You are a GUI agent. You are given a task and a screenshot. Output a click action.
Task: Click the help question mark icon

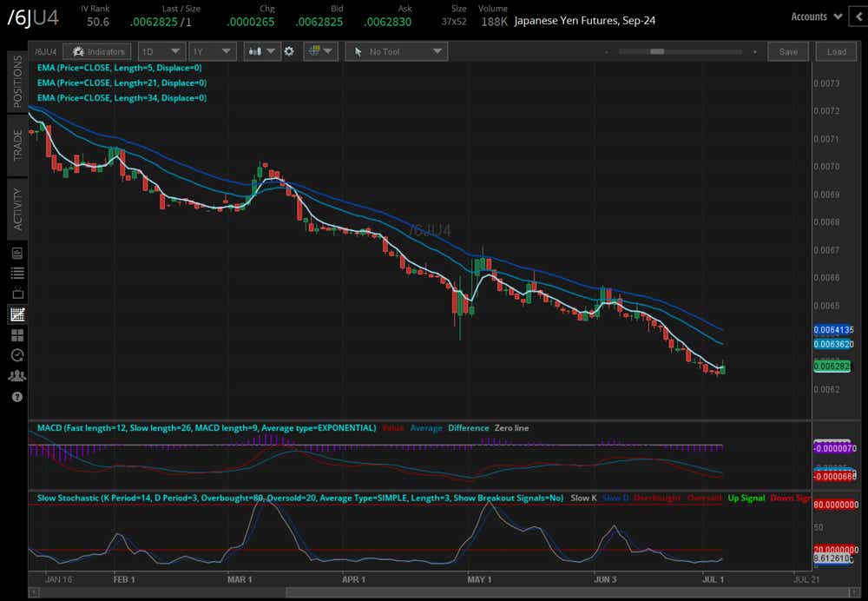[x=16, y=397]
